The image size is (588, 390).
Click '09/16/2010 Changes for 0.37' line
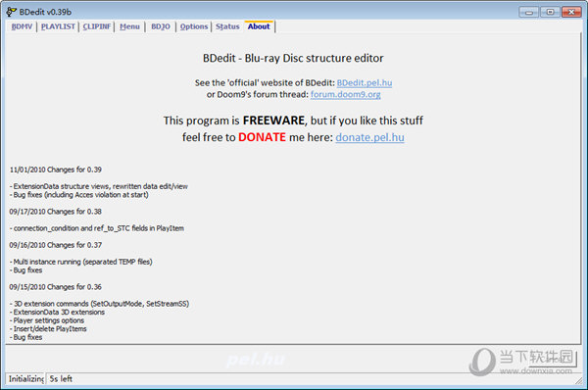(56, 245)
